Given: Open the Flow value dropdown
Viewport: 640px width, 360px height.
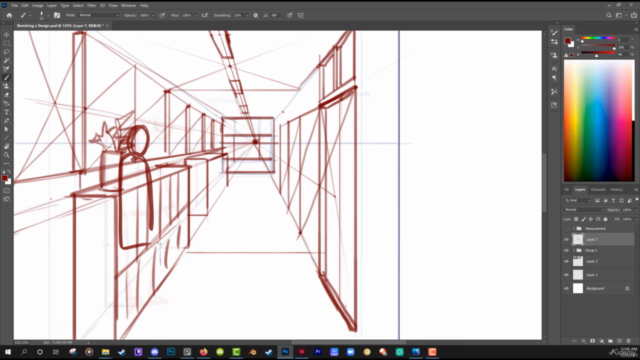Looking at the screenshot, I should 195,16.
